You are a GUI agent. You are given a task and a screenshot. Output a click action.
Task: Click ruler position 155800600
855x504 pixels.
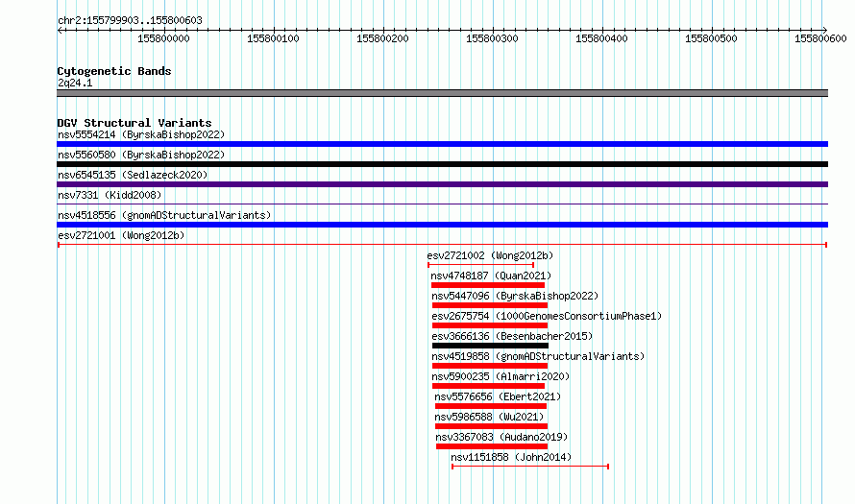[820, 38]
